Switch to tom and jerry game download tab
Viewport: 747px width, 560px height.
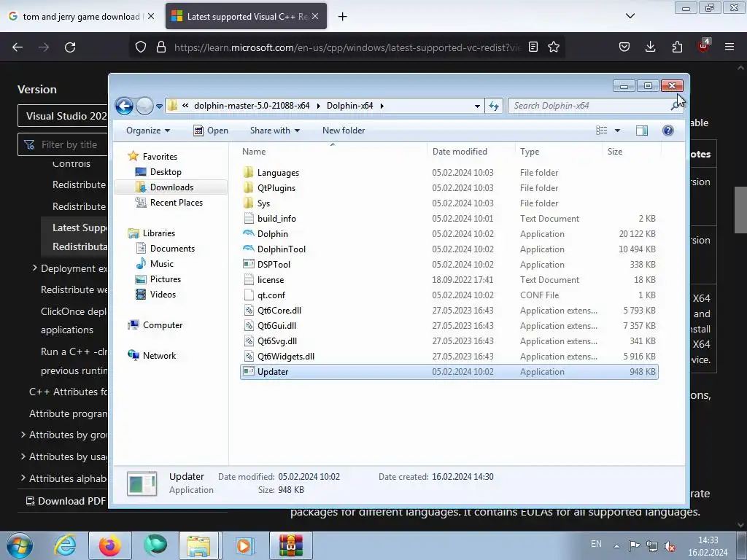point(81,17)
